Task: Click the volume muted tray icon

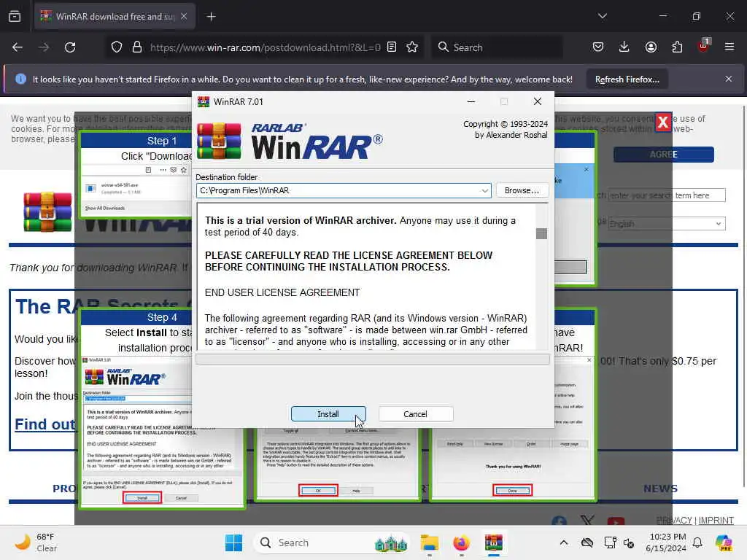Action: [x=629, y=542]
